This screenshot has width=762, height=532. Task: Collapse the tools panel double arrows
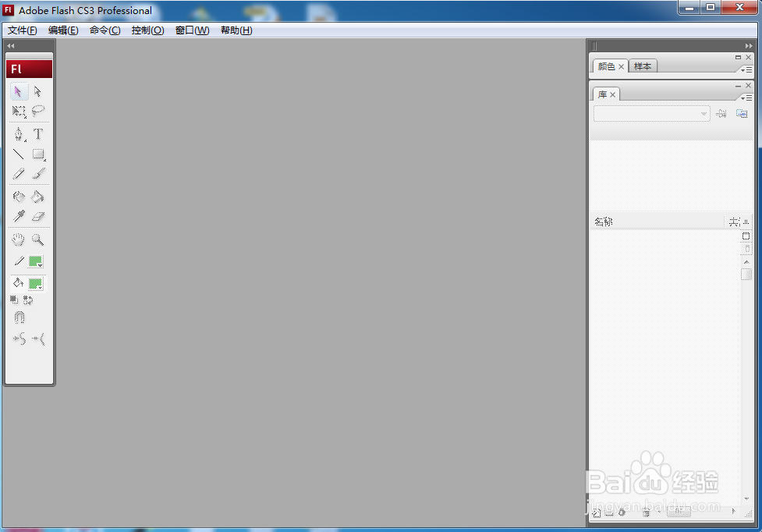coord(11,46)
